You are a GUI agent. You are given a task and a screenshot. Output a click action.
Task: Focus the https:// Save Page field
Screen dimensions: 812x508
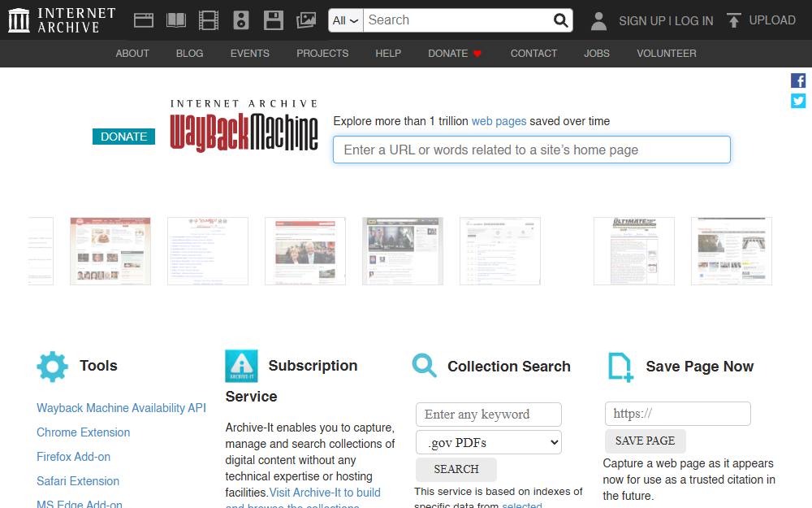677,414
